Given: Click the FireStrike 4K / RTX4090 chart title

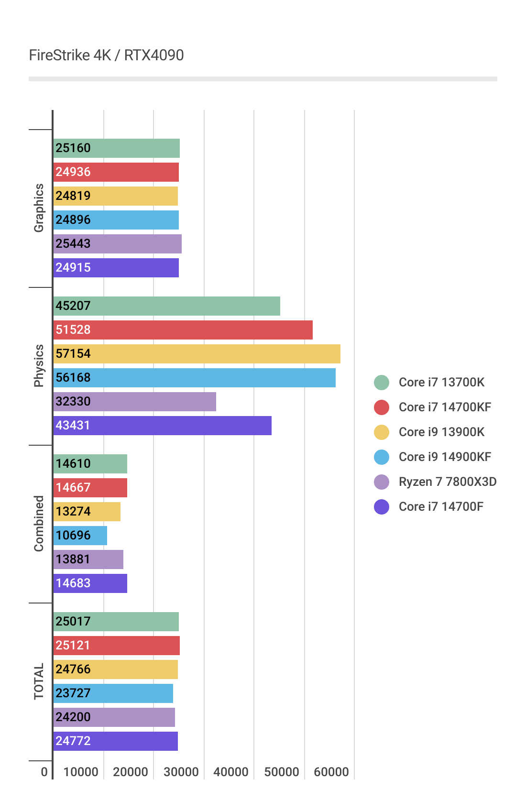Looking at the screenshot, I should click(x=106, y=55).
